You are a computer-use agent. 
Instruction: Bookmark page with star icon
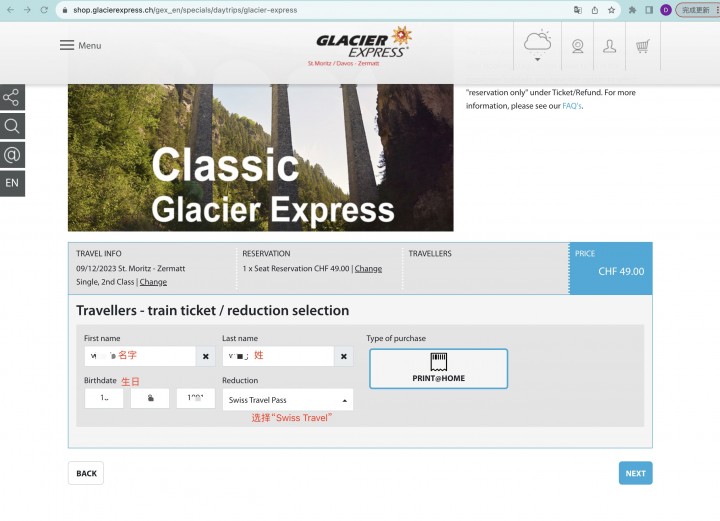point(611,10)
